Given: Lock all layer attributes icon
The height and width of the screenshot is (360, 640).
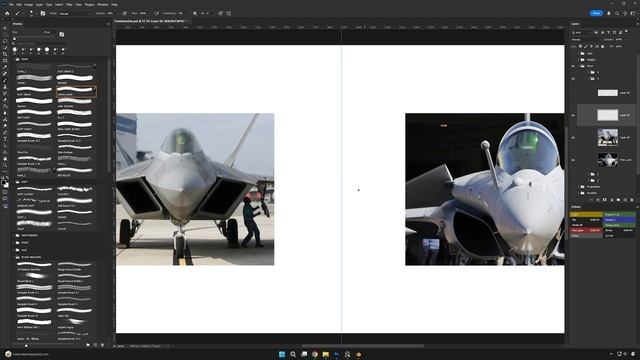Looking at the screenshot, I should coord(602,47).
